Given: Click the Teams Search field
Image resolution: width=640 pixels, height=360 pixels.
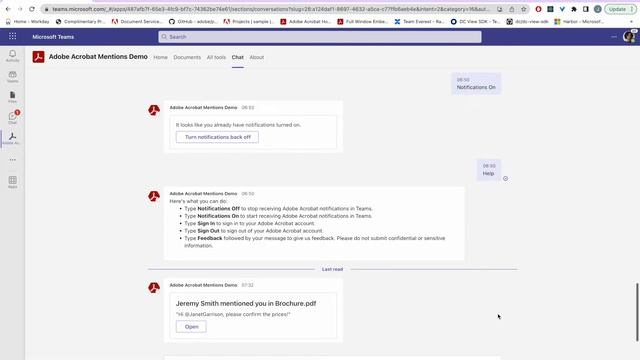Looking at the screenshot, I should click(x=320, y=37).
